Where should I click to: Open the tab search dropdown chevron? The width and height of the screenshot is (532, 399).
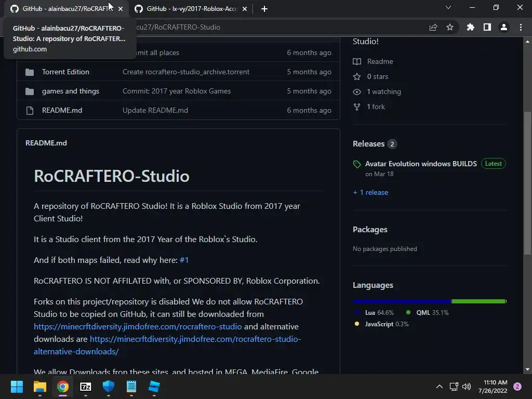448,7
